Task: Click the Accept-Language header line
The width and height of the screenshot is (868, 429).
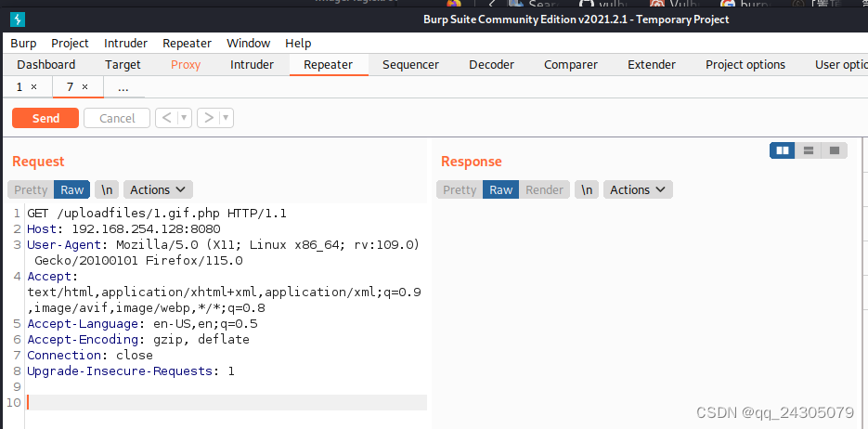Action: [x=142, y=324]
